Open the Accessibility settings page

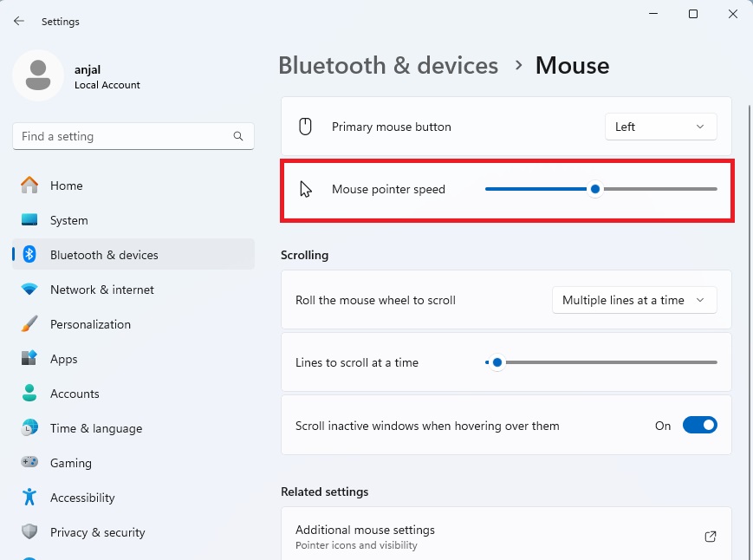click(133, 497)
